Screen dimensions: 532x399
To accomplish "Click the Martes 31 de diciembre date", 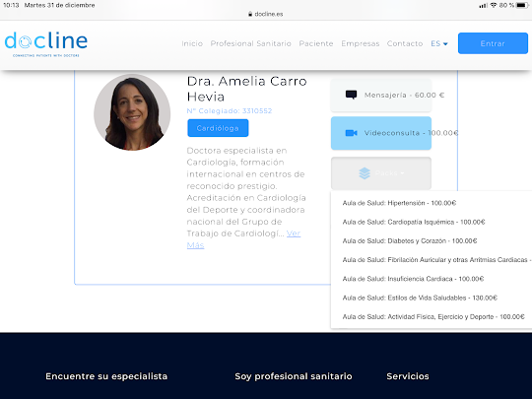I will (x=59, y=5).
